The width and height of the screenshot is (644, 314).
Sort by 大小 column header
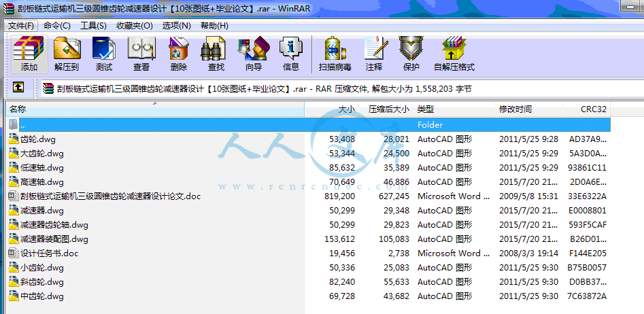(x=332, y=109)
